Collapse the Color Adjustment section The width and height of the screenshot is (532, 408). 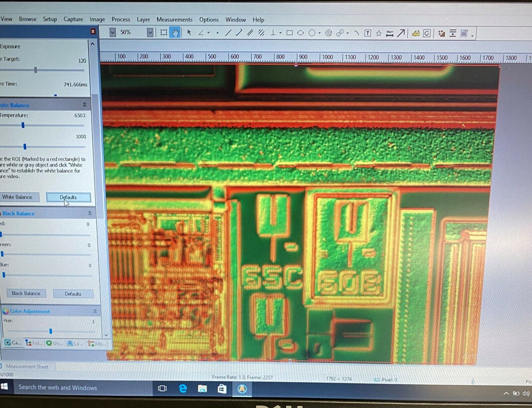[x=95, y=311]
